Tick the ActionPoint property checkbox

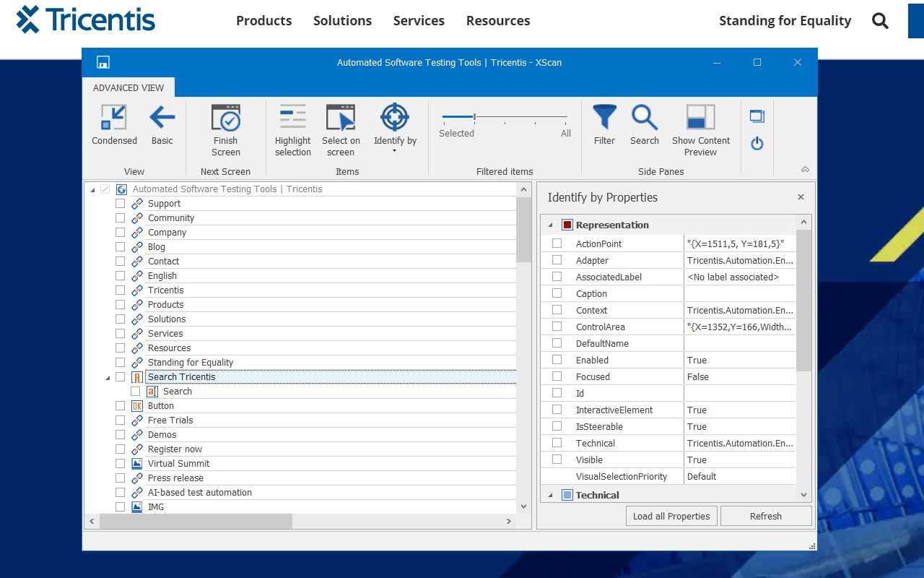click(557, 243)
